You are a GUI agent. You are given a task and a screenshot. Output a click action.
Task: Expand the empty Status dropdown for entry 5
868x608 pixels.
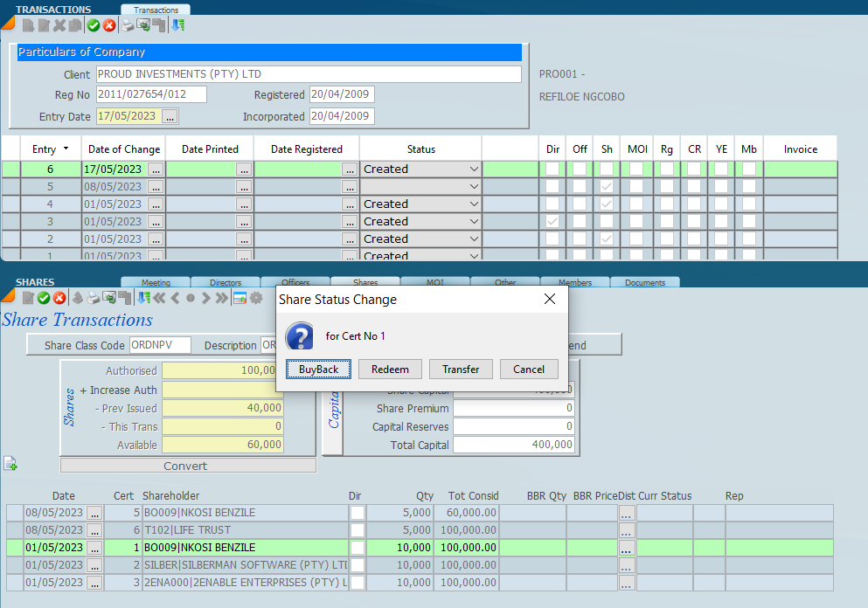point(474,186)
